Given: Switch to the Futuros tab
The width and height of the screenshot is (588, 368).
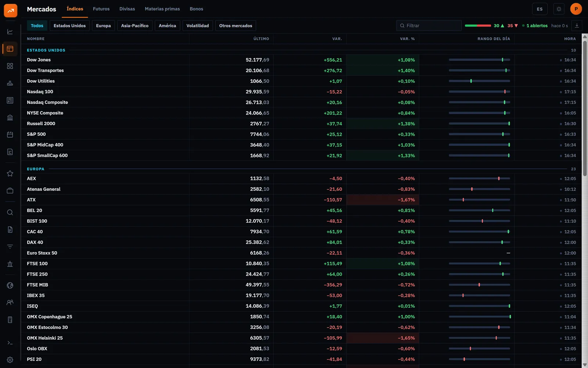Looking at the screenshot, I should (x=101, y=9).
